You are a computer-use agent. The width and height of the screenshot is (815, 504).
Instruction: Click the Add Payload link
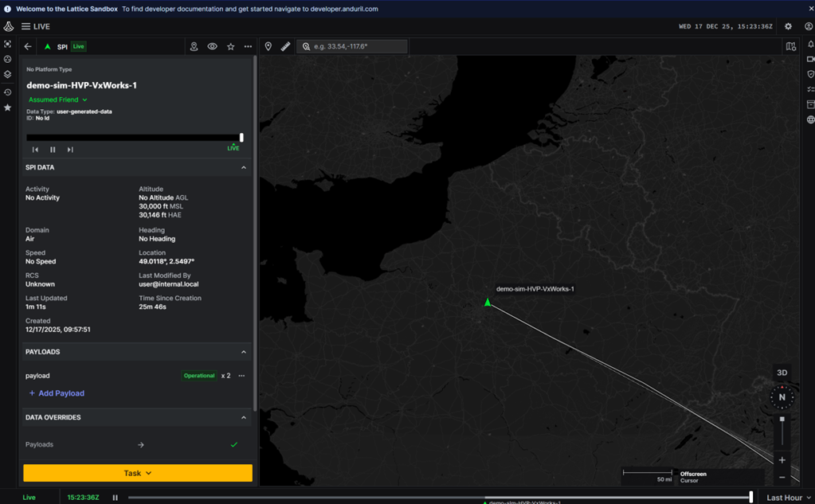coord(57,393)
